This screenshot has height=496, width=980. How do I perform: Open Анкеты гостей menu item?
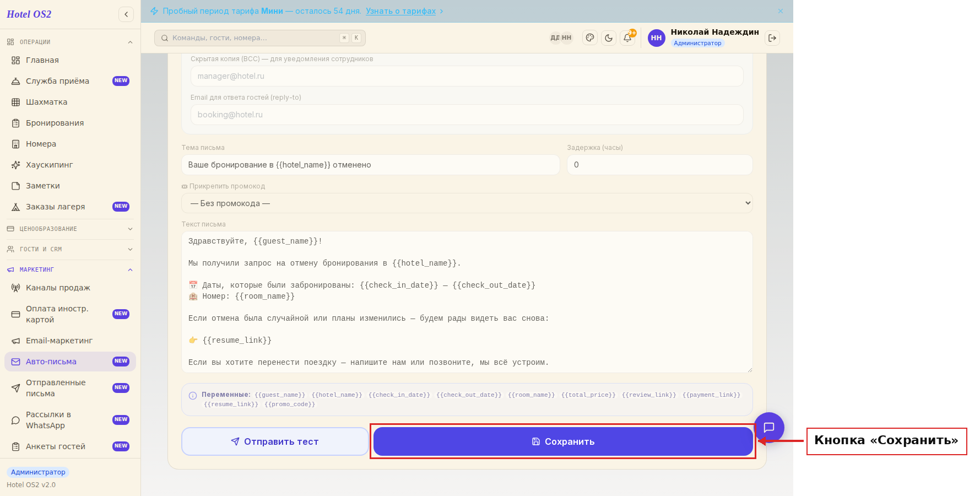point(70,446)
